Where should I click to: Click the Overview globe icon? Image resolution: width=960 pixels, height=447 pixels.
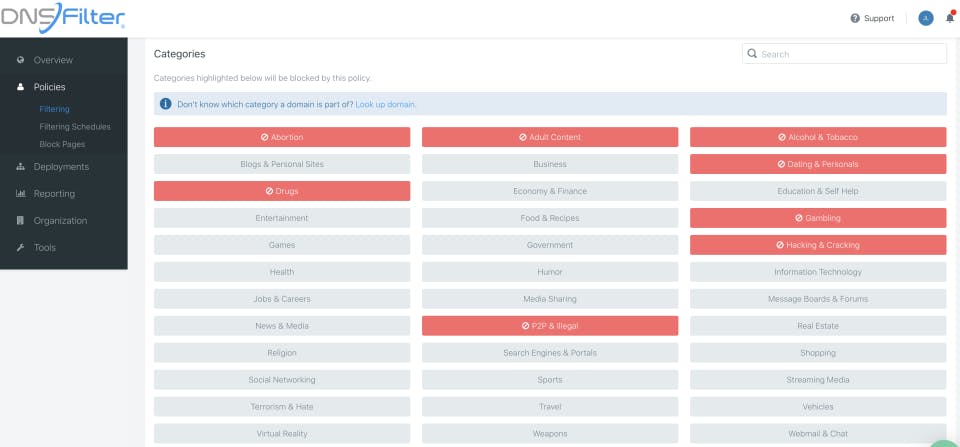[x=21, y=60]
